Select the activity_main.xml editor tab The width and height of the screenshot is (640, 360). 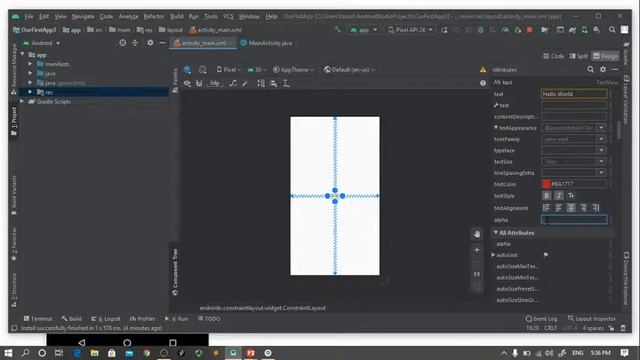point(203,43)
